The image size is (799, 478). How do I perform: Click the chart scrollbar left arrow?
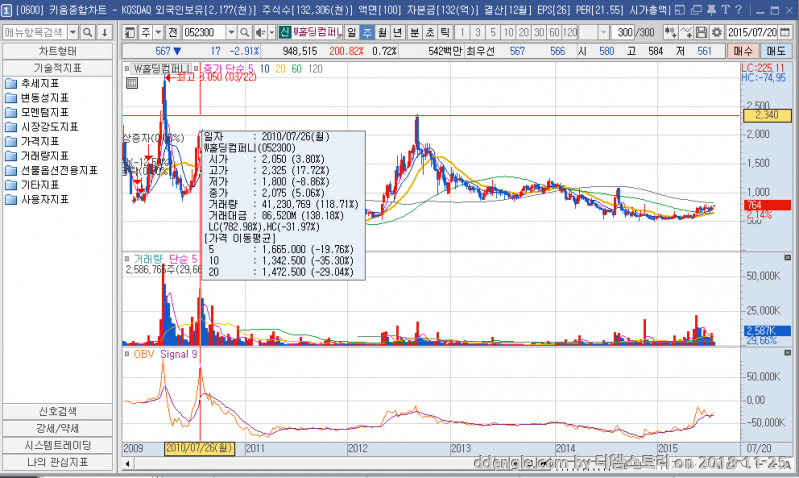[127, 464]
